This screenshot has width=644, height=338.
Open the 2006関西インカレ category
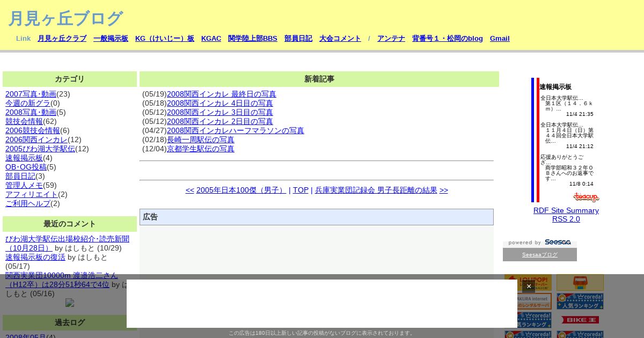(36, 139)
